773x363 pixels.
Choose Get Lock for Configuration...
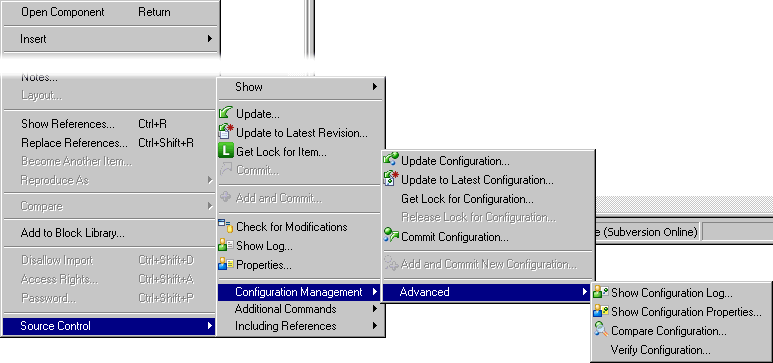[488, 199]
